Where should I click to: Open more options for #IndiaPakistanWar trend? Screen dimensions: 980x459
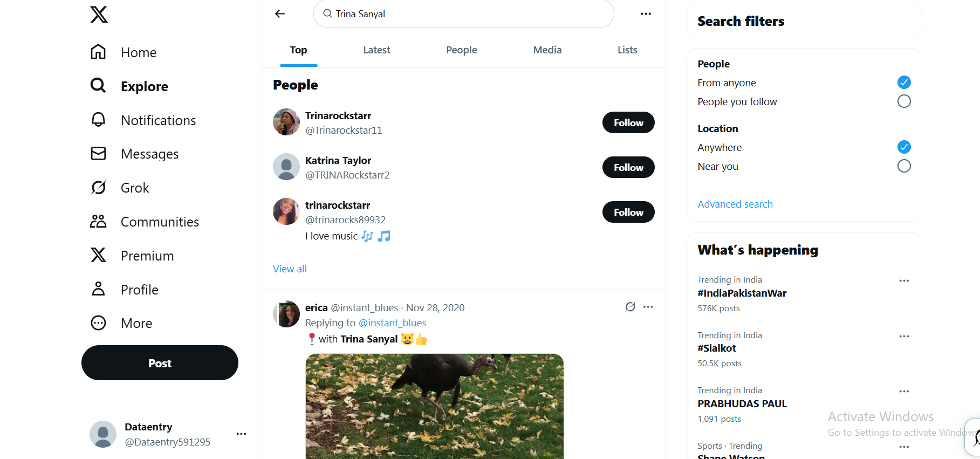click(904, 280)
